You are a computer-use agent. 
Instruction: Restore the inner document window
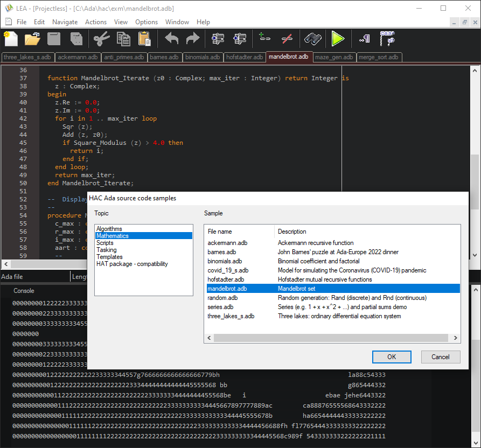(465, 22)
